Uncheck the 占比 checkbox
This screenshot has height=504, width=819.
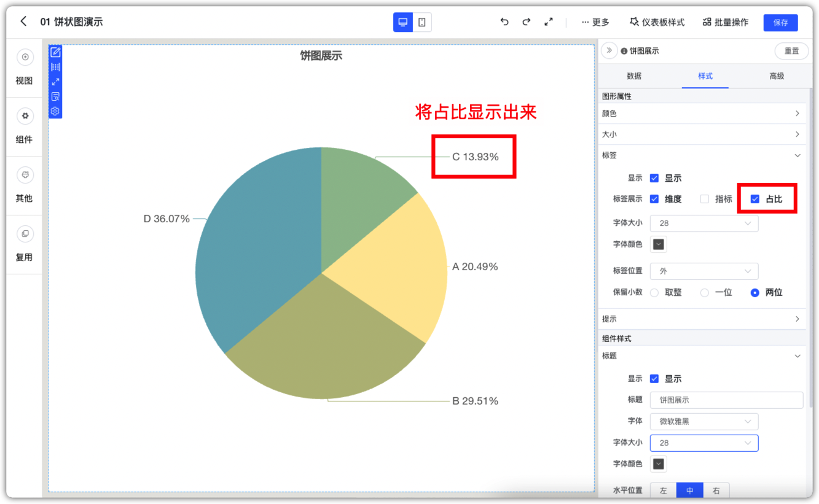755,198
